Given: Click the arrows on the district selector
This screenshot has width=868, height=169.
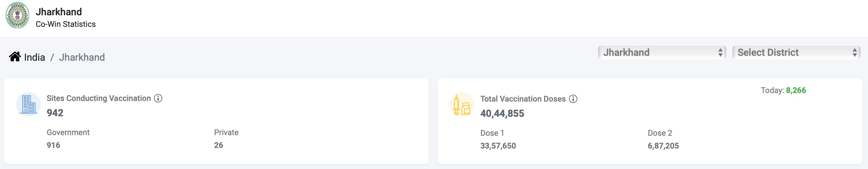Looking at the screenshot, I should pyautogui.click(x=855, y=52).
